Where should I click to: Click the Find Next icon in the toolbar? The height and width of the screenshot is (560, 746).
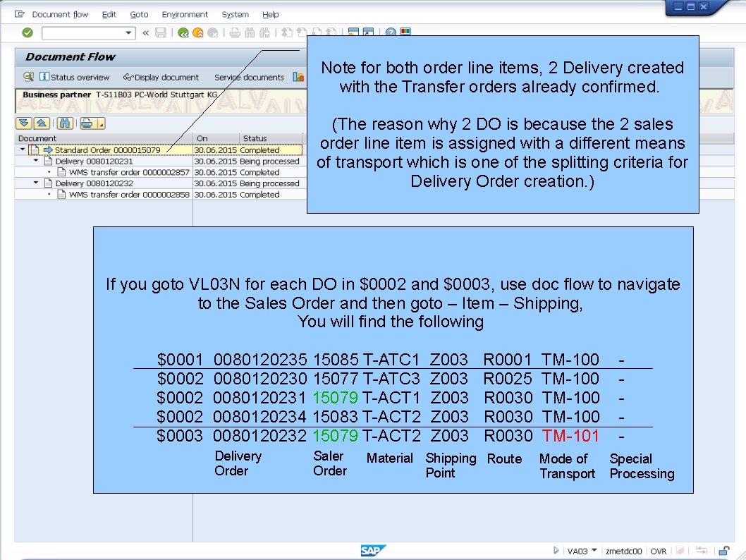click(x=266, y=32)
